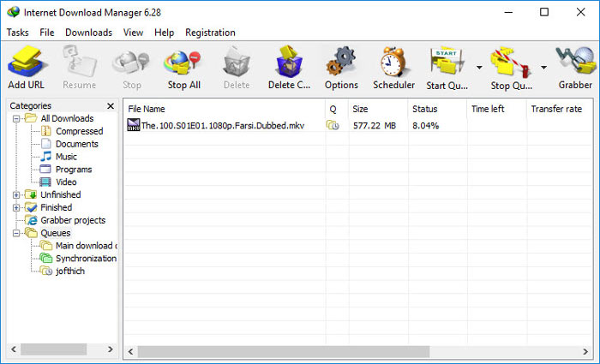Sort by the Status column header
600x364 pixels.
[x=437, y=109]
